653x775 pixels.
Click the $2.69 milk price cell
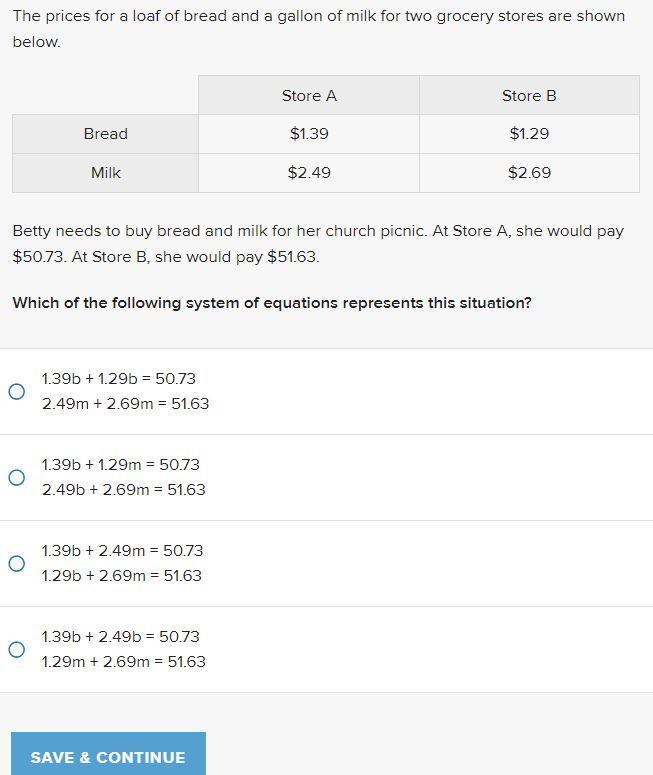[x=529, y=173]
